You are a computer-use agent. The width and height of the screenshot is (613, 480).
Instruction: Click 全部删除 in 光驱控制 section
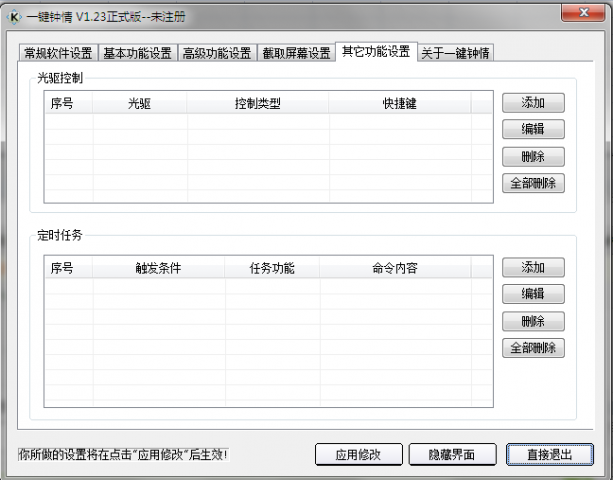pyautogui.click(x=533, y=183)
